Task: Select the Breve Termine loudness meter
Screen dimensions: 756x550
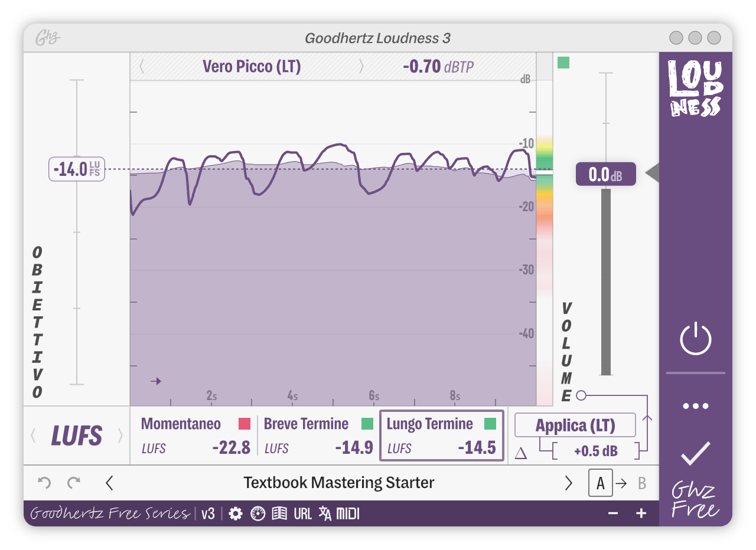Action: pyautogui.click(x=318, y=436)
